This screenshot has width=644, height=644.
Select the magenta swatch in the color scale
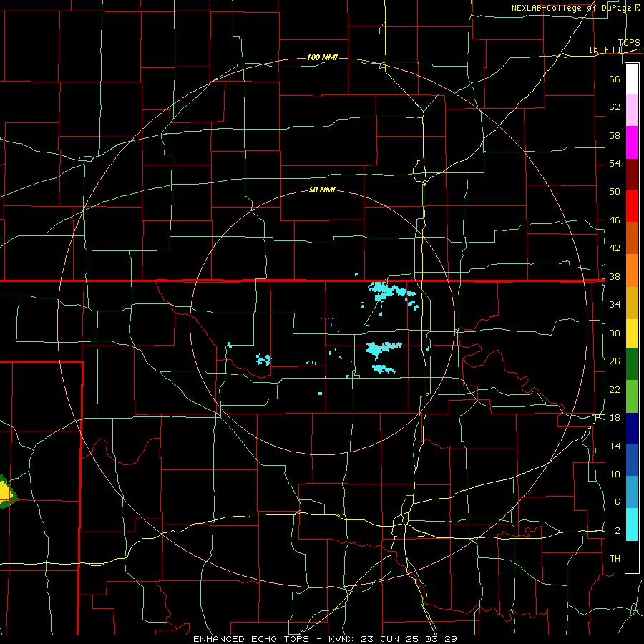click(x=632, y=142)
